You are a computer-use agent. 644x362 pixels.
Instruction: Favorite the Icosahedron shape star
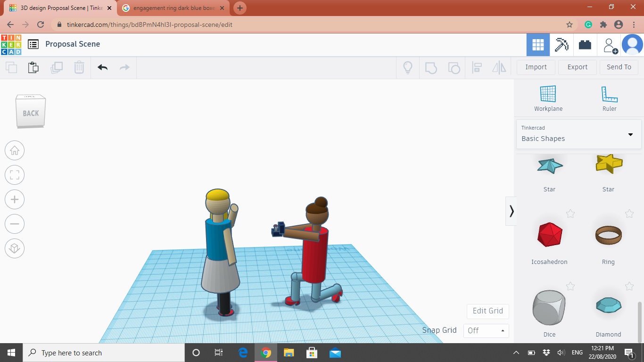[570, 214]
